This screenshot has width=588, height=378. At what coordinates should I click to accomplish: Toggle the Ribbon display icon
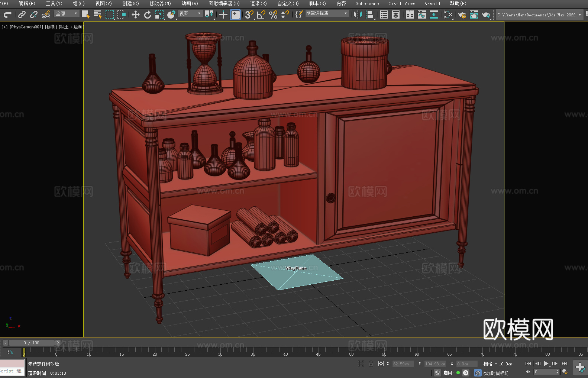[x=410, y=14]
